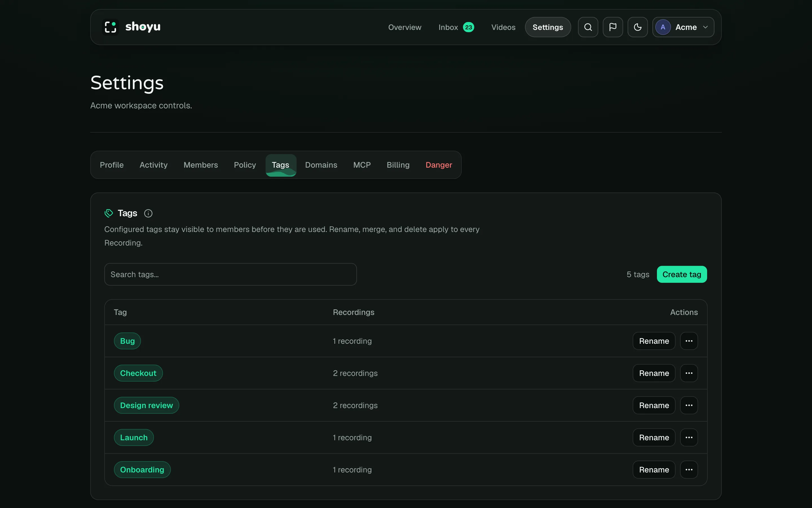Click the Actions column header
This screenshot has height=508, width=812.
[x=684, y=312]
